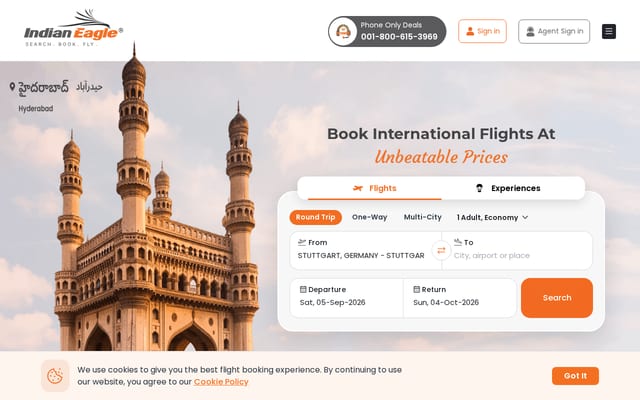Click the Sign in button
The height and width of the screenshot is (400, 640).
(x=482, y=31)
